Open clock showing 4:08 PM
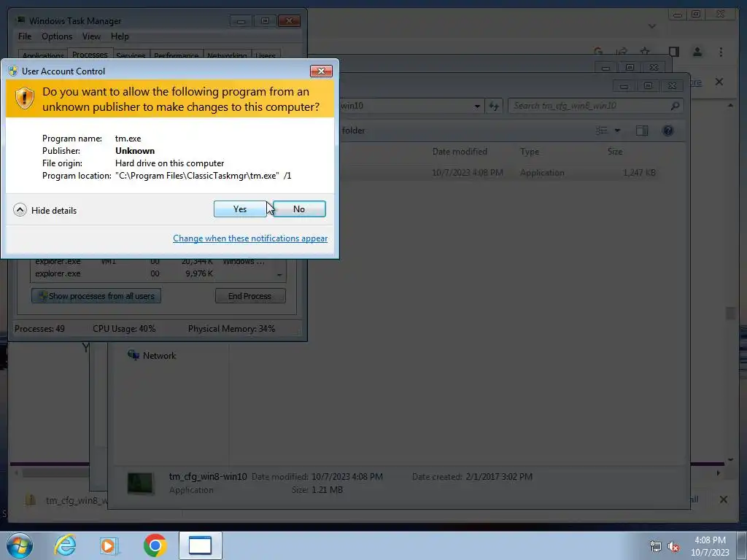Viewport: 747px width, 560px height. (710, 545)
